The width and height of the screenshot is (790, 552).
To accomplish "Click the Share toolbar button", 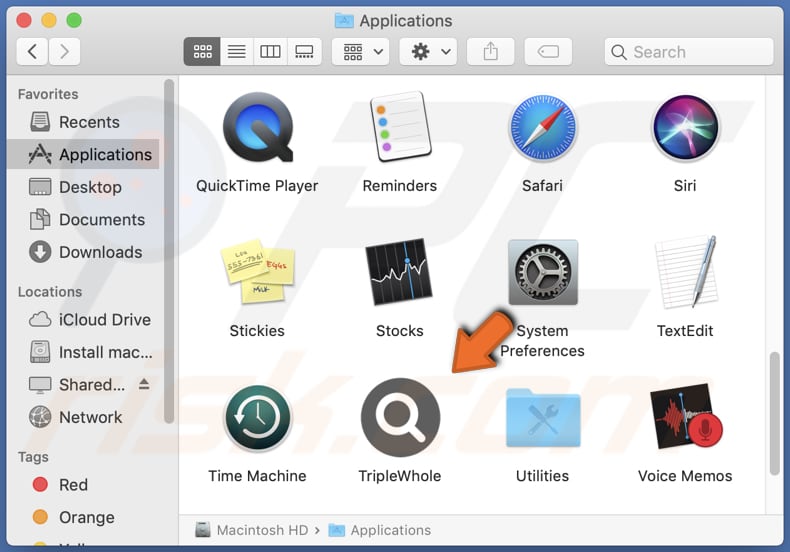I will click(491, 51).
